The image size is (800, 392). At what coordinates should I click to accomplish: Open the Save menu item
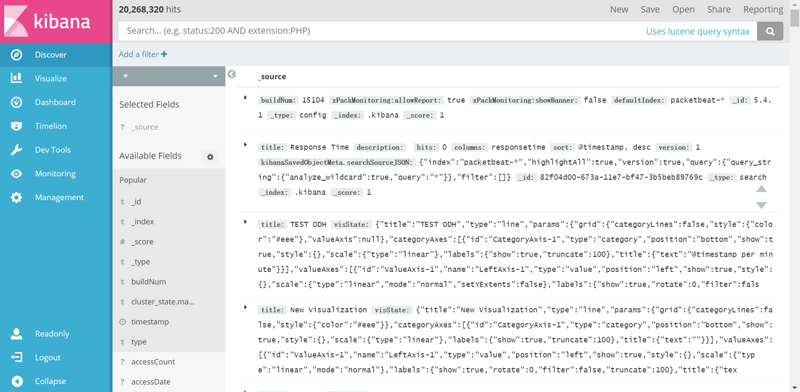tap(650, 9)
